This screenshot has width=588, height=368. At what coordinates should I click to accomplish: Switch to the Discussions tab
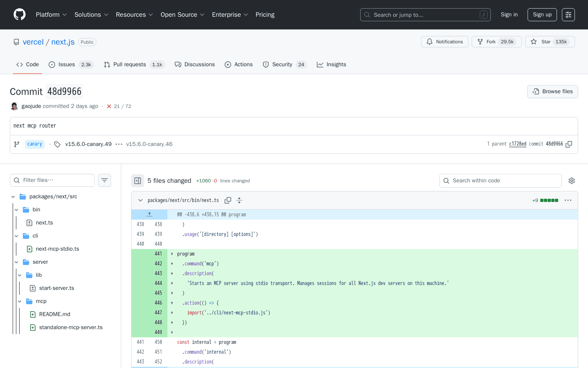tap(195, 65)
